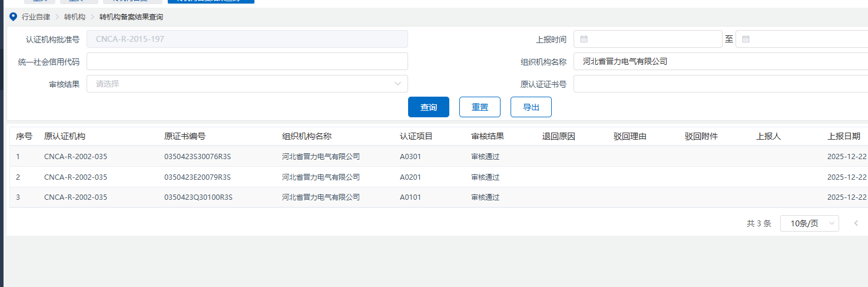Click the 认证机构批准号 field showing CNCA-R-2015-197
The width and height of the screenshot is (868, 287).
pos(247,39)
